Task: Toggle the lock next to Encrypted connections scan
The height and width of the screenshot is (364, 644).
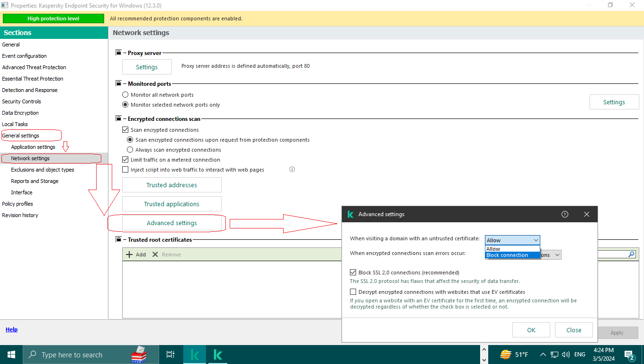Action: 118,119
